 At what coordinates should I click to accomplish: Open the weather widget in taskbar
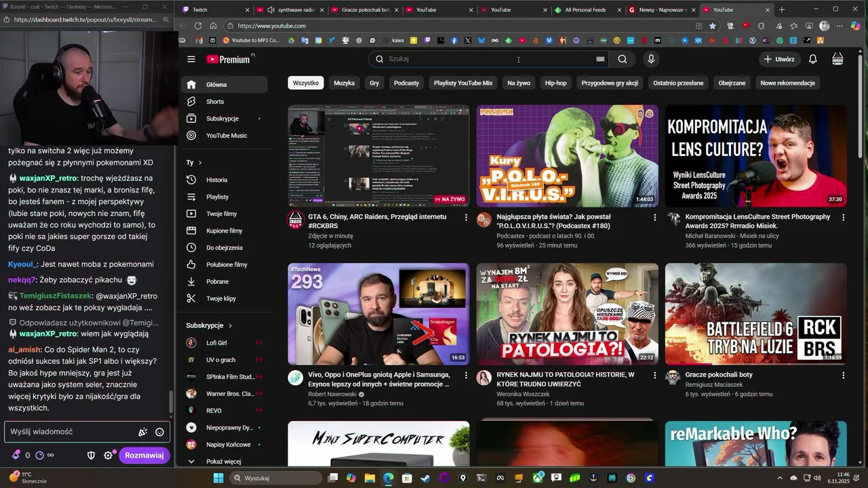[x=28, y=478]
